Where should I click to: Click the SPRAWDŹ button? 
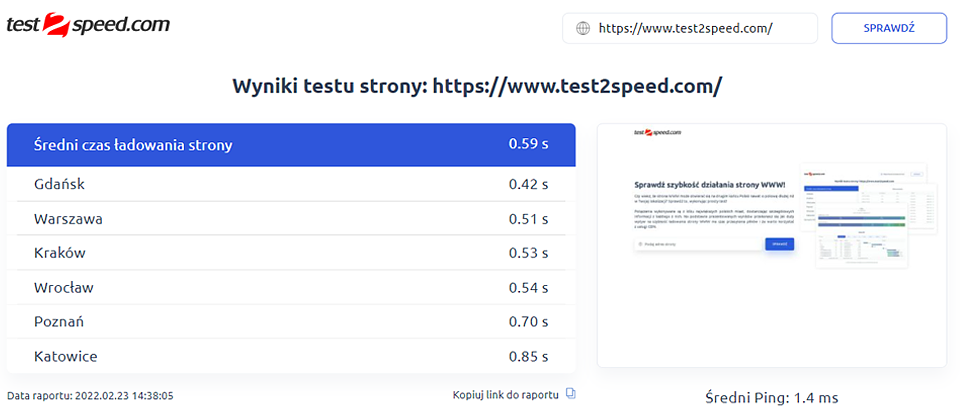(888, 28)
